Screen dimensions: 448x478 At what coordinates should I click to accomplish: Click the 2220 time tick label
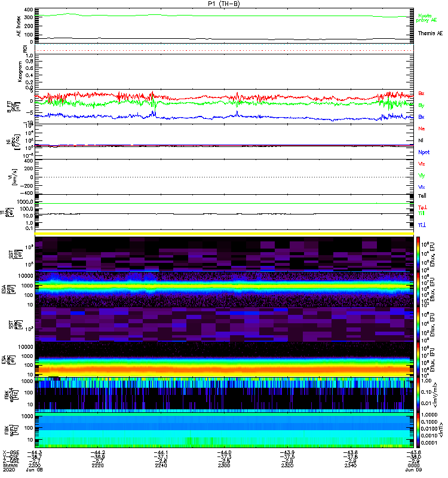pyautogui.click(x=97, y=465)
